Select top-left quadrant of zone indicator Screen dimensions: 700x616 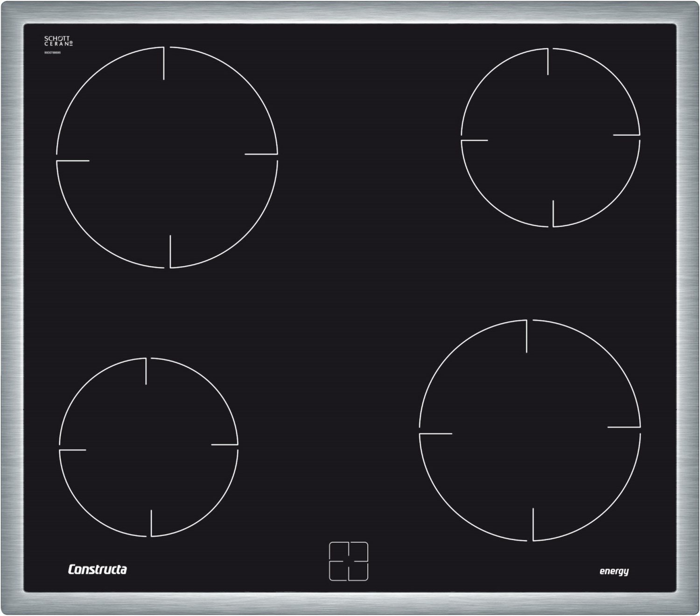pyautogui.click(x=339, y=551)
